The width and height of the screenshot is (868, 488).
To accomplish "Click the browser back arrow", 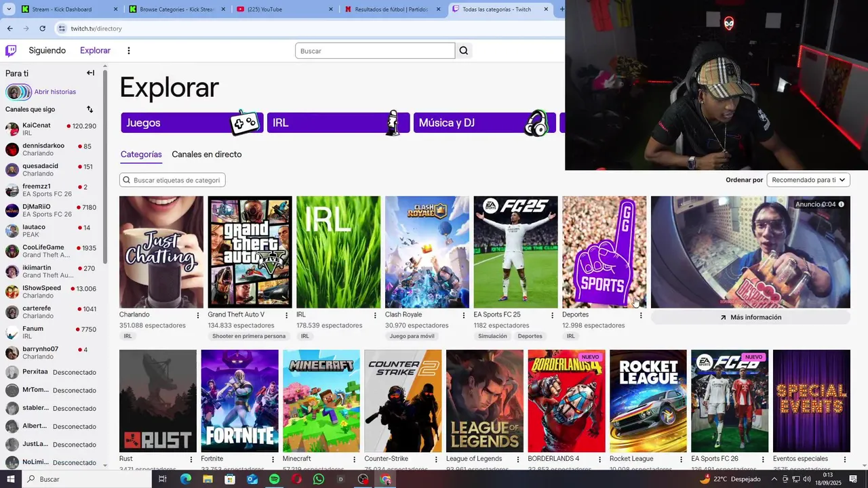I will tap(9, 28).
